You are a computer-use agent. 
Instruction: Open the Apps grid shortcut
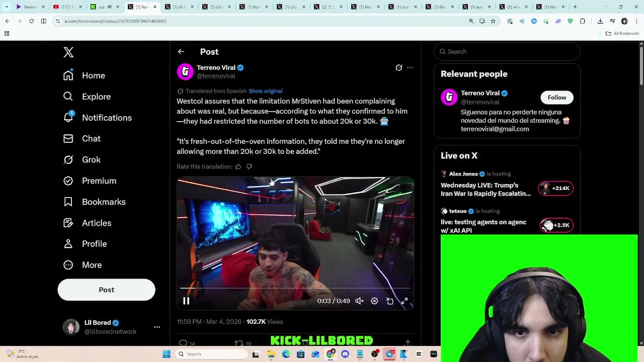pos(7,34)
